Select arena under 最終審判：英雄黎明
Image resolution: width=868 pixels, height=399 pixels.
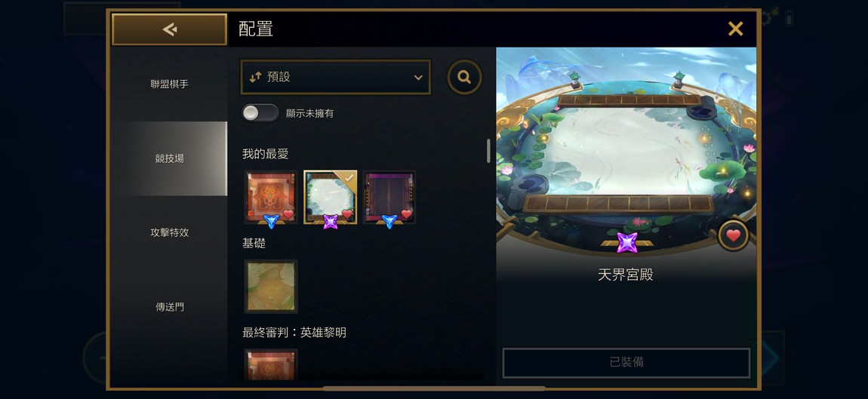(271, 365)
